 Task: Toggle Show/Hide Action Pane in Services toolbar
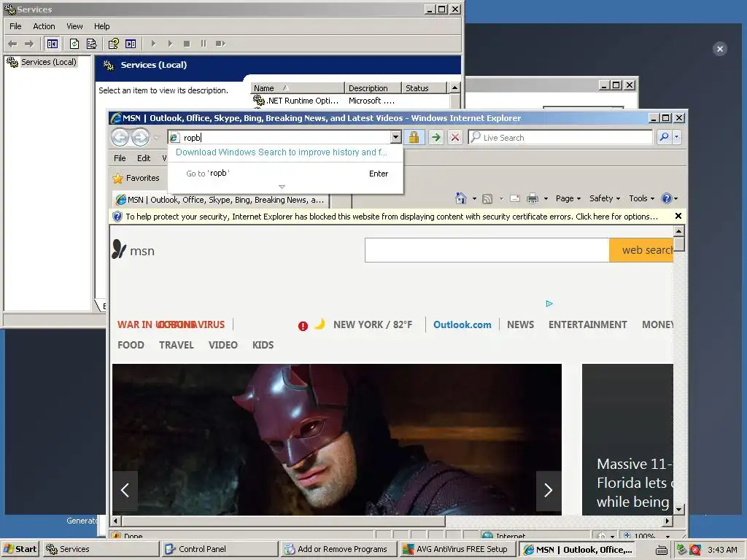pos(131,44)
